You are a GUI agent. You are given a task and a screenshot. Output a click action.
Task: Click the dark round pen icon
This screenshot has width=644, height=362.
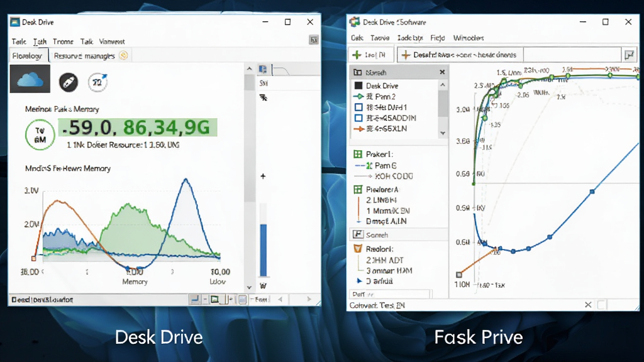(69, 82)
